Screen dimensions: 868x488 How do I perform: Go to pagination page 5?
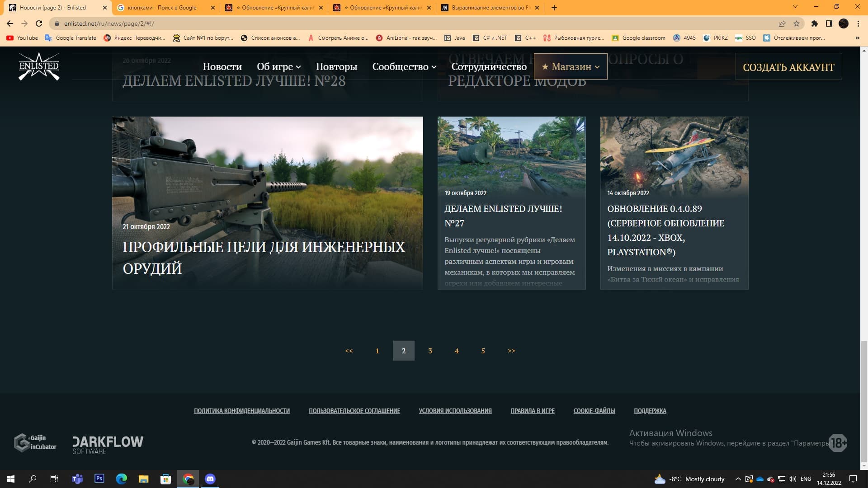(x=483, y=351)
